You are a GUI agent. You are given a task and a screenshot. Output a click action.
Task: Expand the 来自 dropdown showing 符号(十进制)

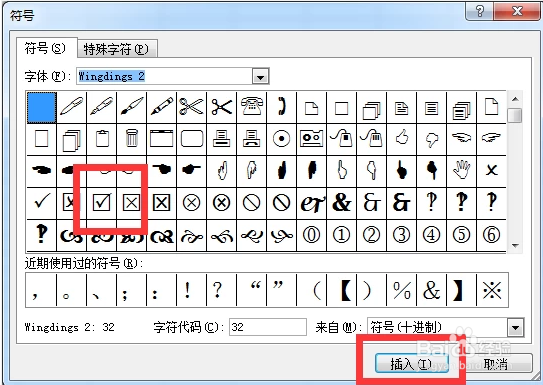516,327
